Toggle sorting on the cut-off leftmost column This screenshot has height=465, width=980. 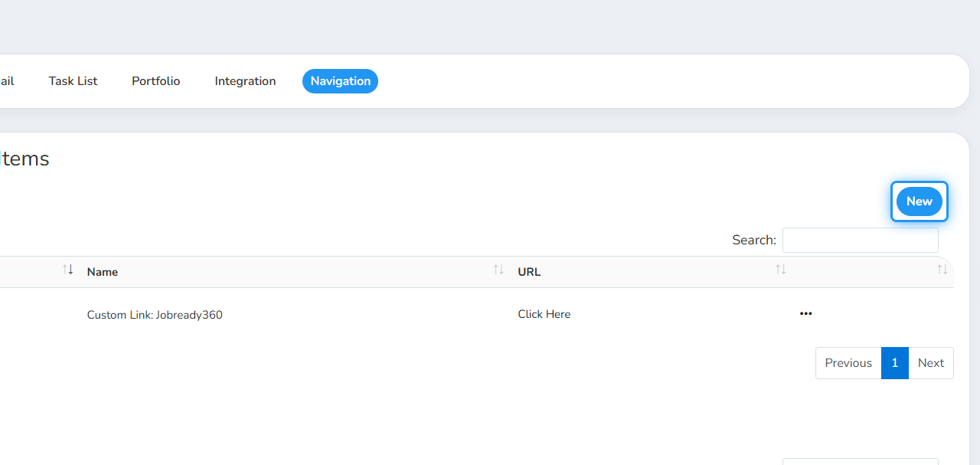(68, 270)
